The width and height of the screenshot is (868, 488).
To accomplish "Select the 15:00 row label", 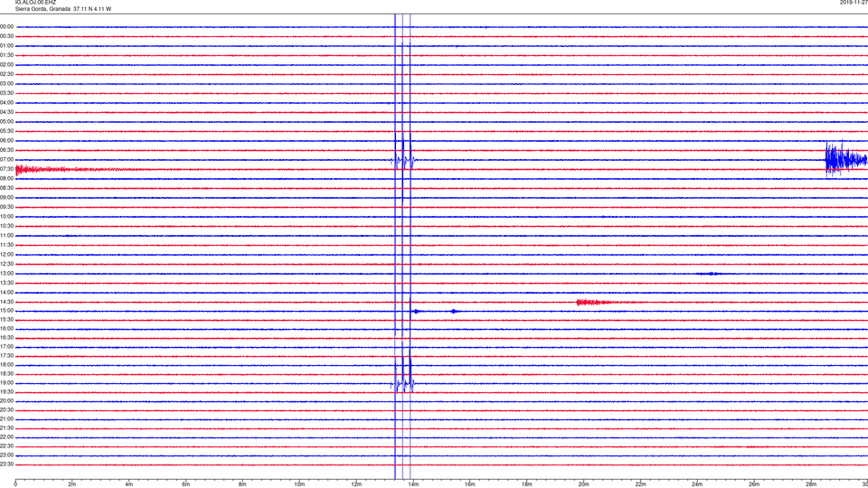I will (6, 311).
